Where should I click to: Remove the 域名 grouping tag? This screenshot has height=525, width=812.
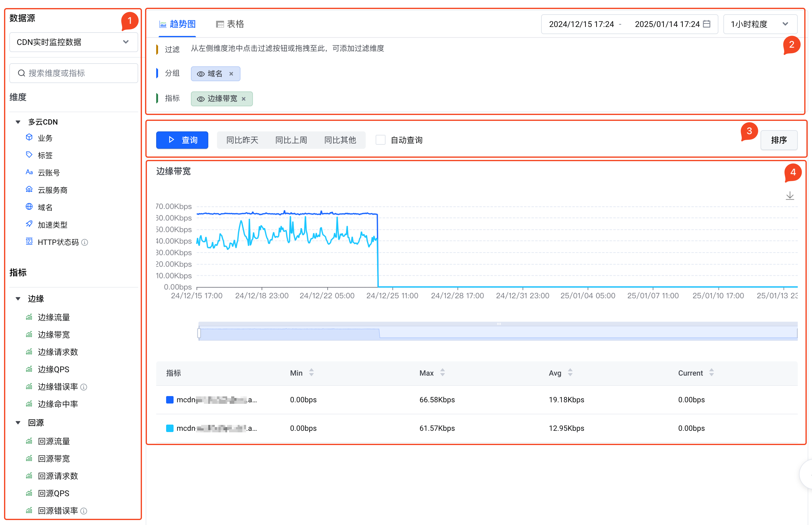point(231,74)
